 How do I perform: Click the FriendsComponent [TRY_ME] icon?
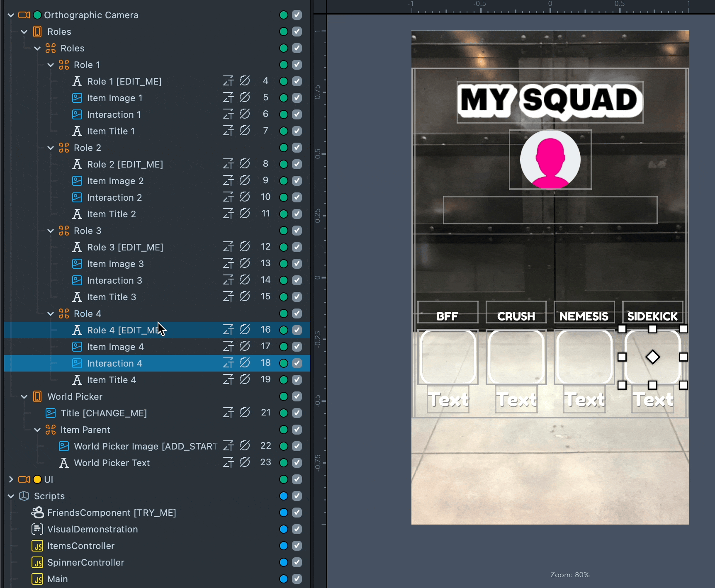[37, 513]
